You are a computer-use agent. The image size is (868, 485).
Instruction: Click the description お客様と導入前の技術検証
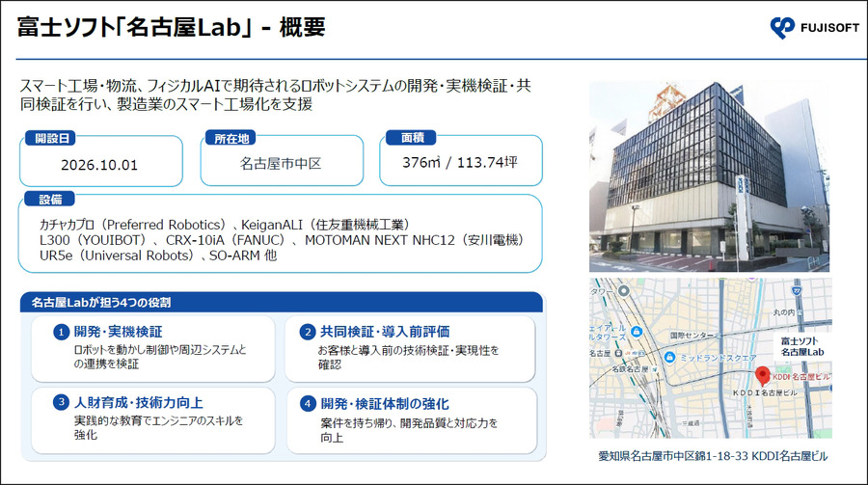coord(408,357)
